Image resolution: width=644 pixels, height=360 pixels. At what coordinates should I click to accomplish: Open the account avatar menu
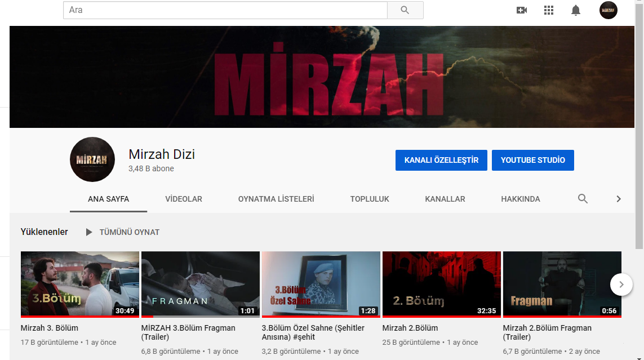[x=609, y=10]
